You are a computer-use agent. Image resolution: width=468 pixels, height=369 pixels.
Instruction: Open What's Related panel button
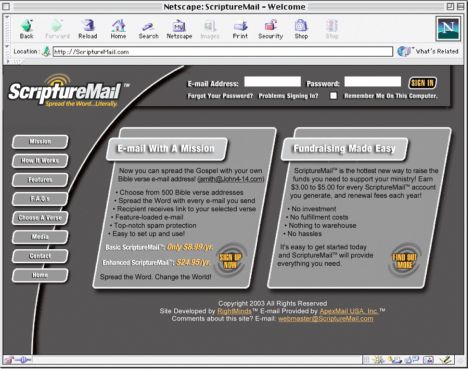point(428,51)
